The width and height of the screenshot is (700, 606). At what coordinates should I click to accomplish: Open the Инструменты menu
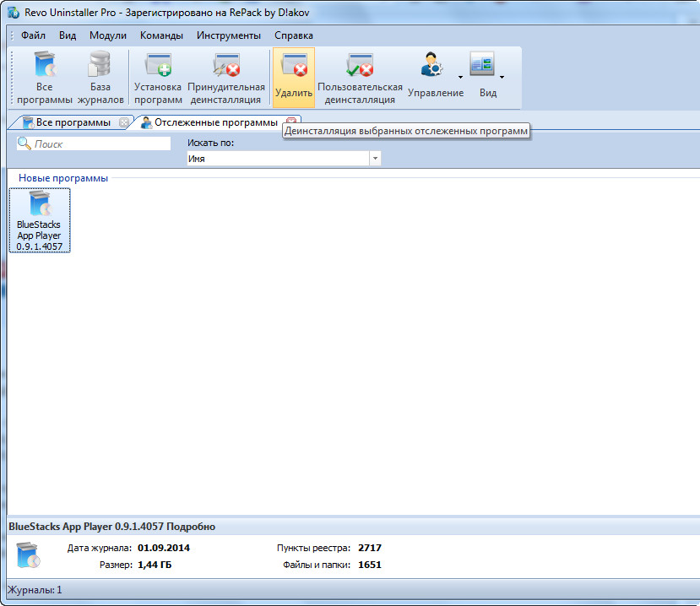click(229, 35)
